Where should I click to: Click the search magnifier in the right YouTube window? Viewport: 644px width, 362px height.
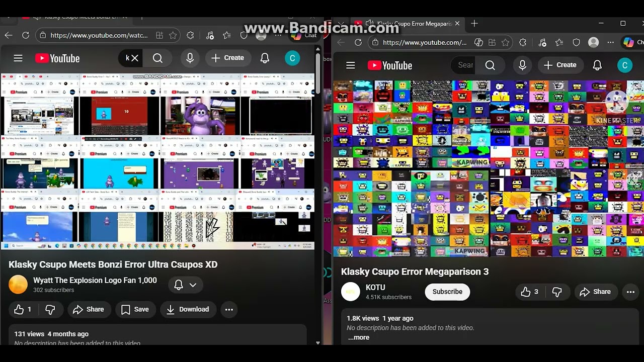pyautogui.click(x=490, y=65)
